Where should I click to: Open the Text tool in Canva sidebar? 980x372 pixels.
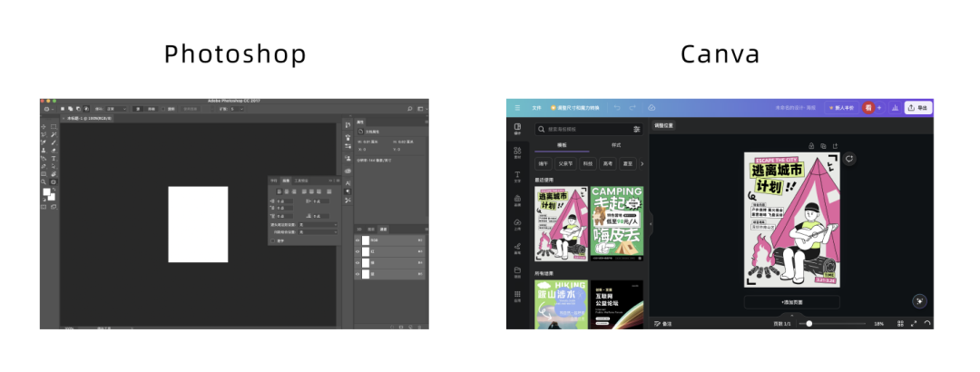(x=517, y=176)
